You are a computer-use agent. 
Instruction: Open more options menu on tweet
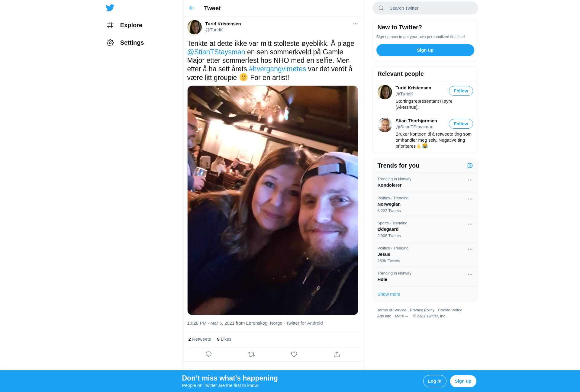click(355, 24)
